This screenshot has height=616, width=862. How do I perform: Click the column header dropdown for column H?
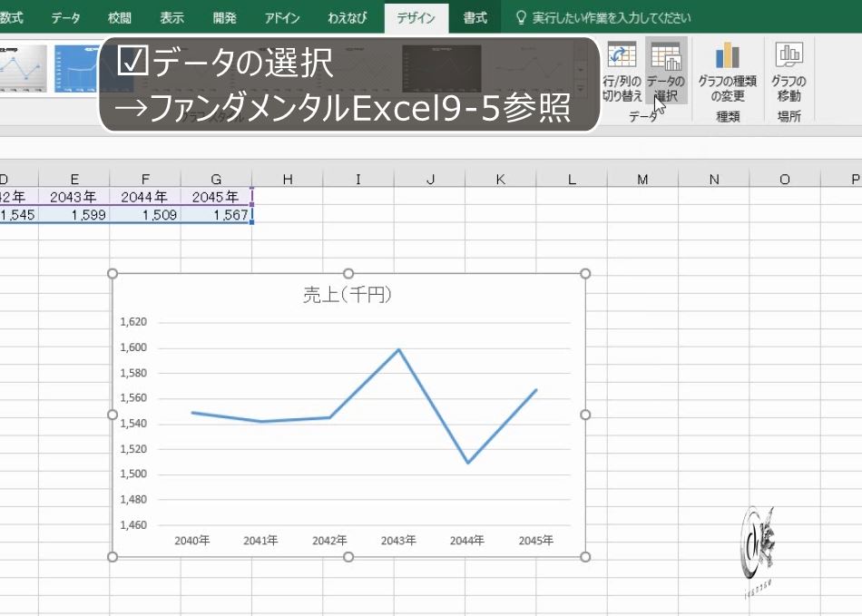(288, 179)
